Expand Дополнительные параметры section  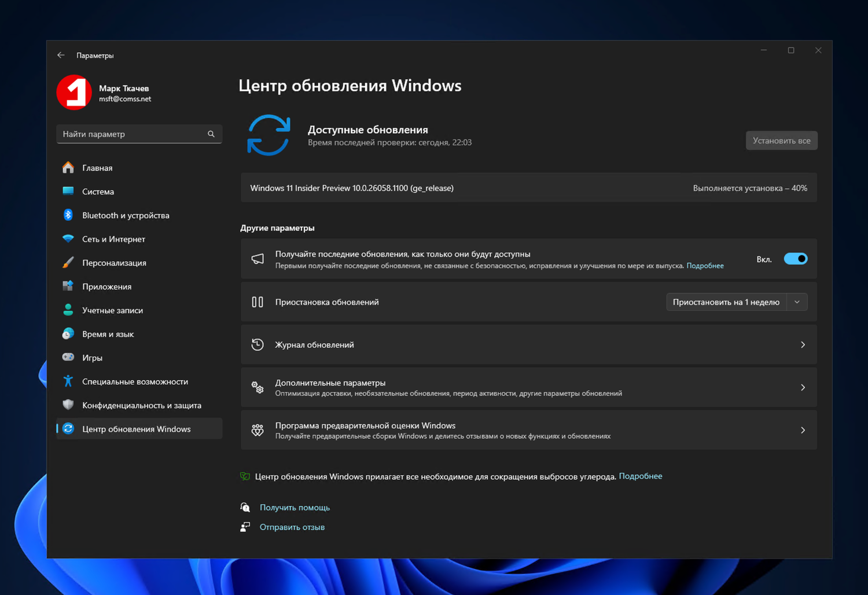coord(528,387)
